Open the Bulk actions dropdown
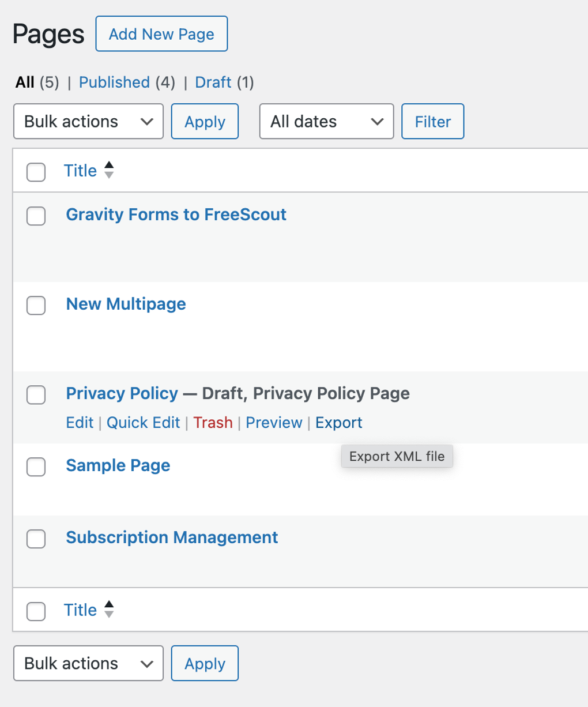Screen dimensions: 588x707 click(88, 121)
